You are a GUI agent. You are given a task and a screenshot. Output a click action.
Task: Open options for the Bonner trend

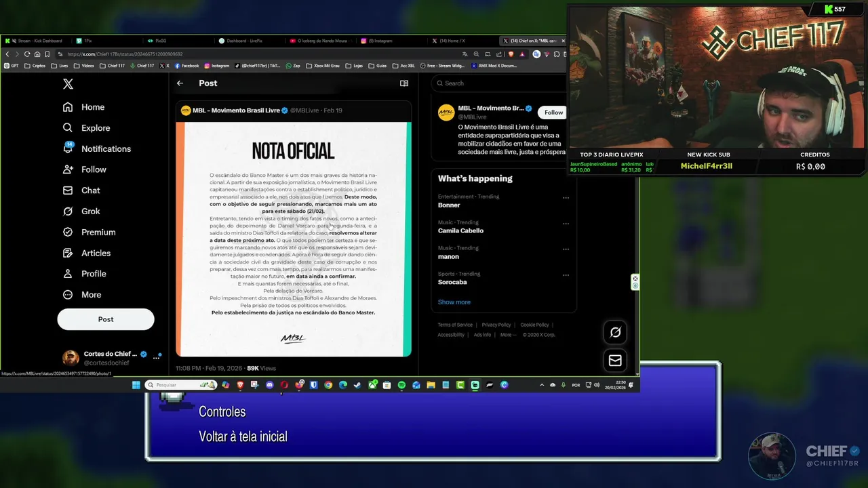(x=566, y=198)
